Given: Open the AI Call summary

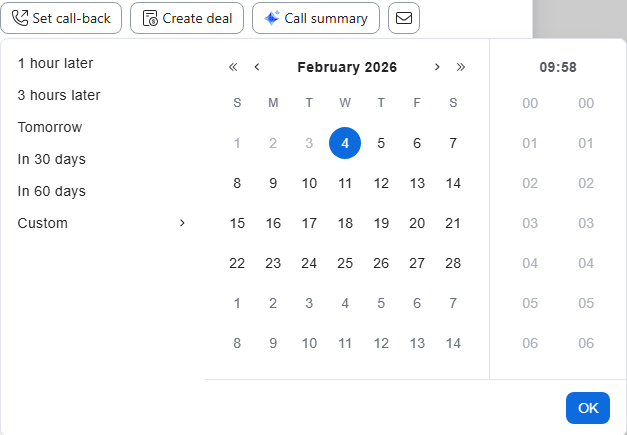Looking at the screenshot, I should 316,18.
